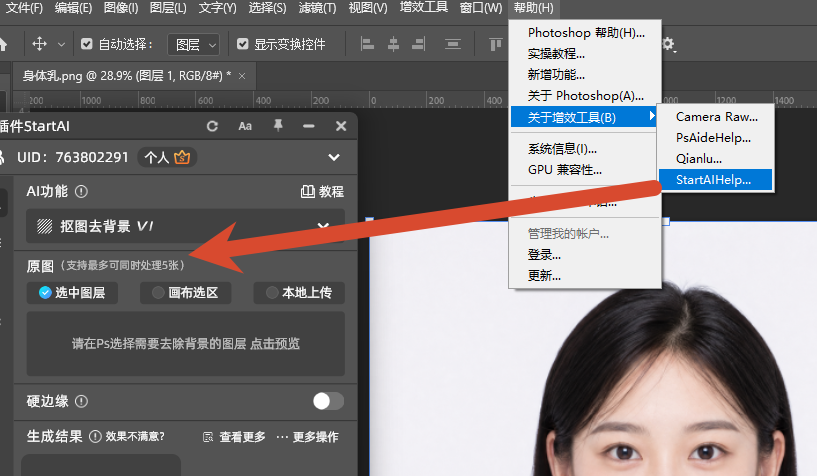The width and height of the screenshot is (817, 476).
Task: Click the align left edges icon
Action: [x=367, y=44]
